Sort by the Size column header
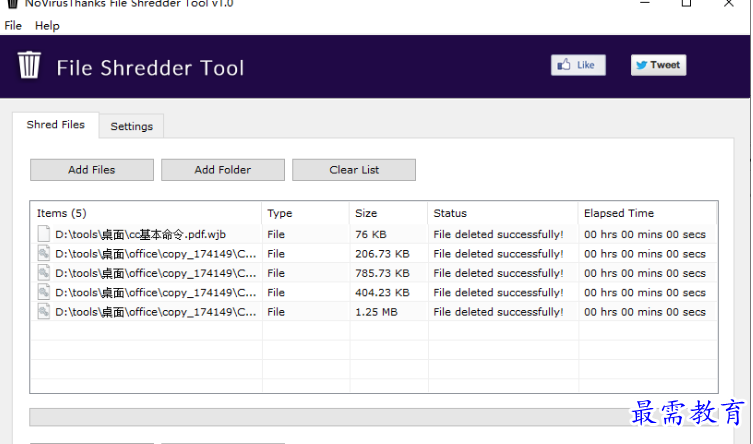The image size is (753, 444). (389, 213)
